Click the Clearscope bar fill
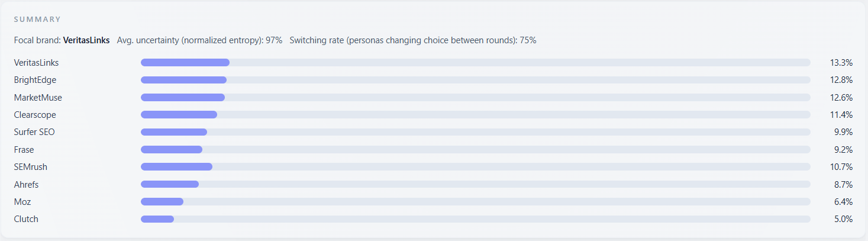The image size is (868, 241). tap(179, 115)
